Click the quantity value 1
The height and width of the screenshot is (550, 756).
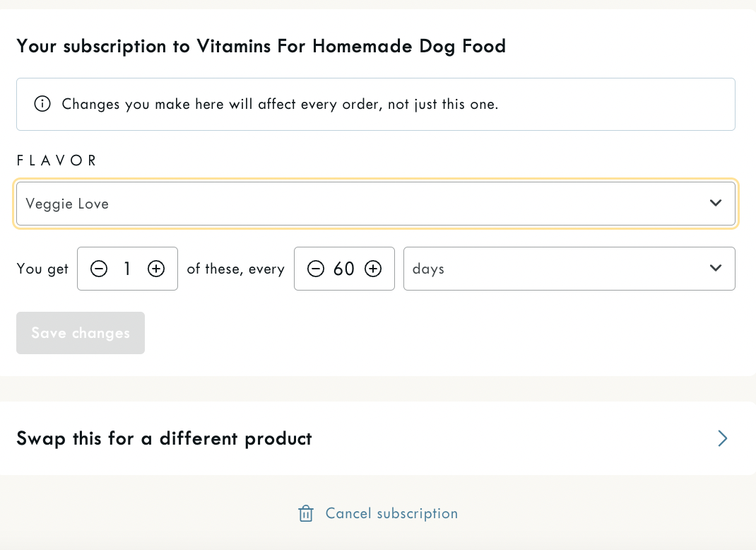[x=127, y=269]
